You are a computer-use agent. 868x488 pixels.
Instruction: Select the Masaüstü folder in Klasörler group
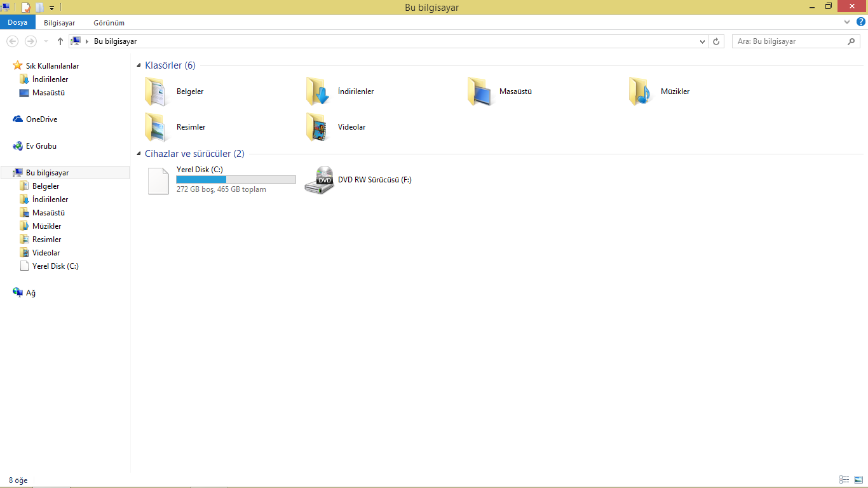click(499, 91)
